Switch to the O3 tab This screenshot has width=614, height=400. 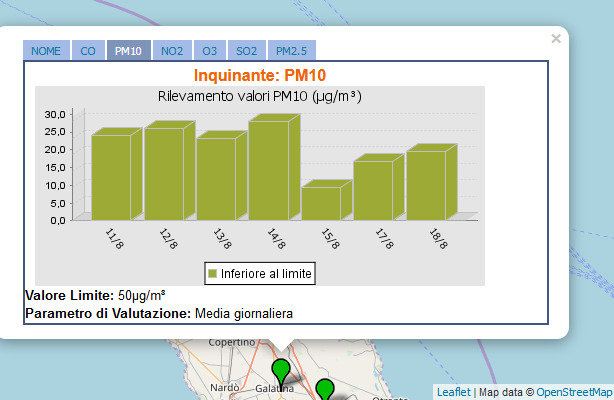click(x=209, y=51)
